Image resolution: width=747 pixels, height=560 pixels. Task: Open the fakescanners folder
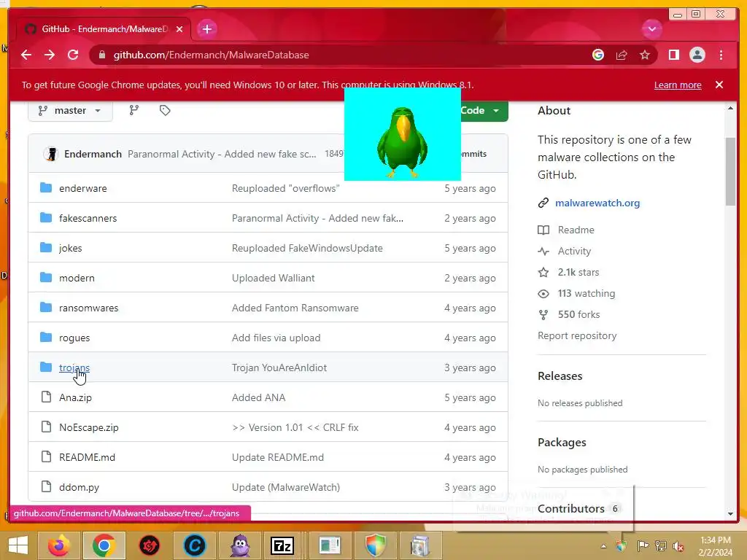[88, 218]
